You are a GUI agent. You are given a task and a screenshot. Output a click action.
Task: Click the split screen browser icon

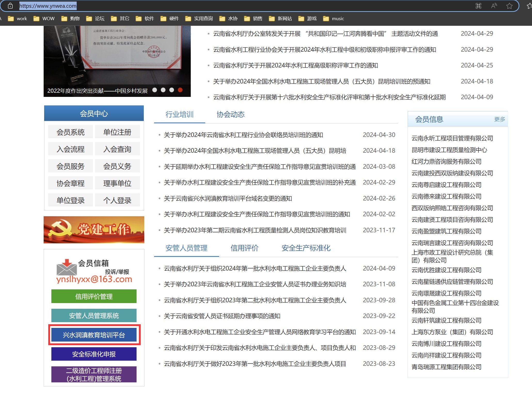pos(479,6)
